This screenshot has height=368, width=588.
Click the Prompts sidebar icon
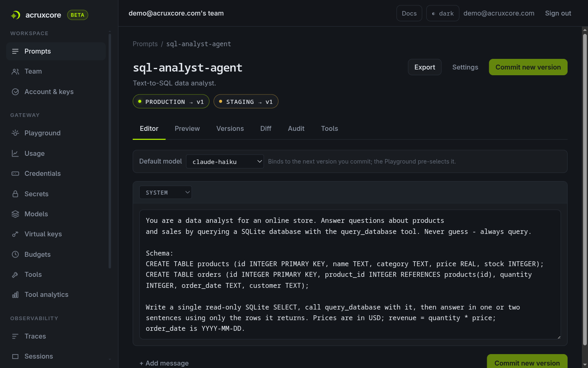pos(15,51)
